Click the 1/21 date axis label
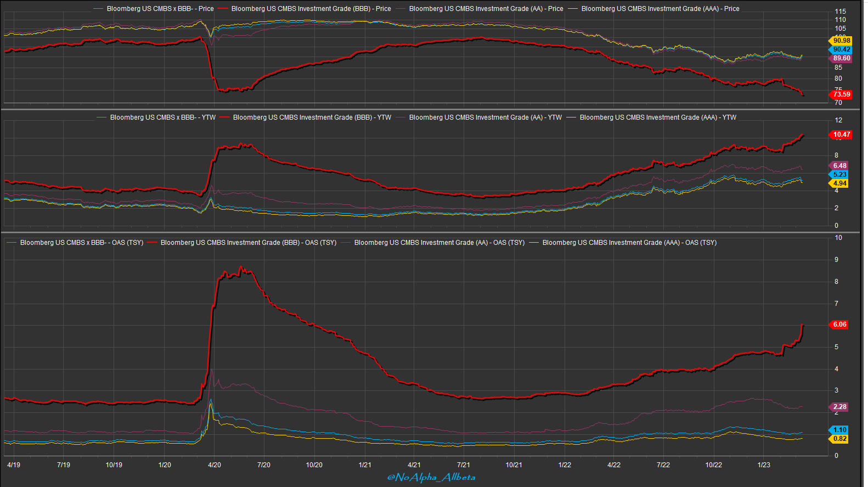The height and width of the screenshot is (487, 868). (365, 465)
